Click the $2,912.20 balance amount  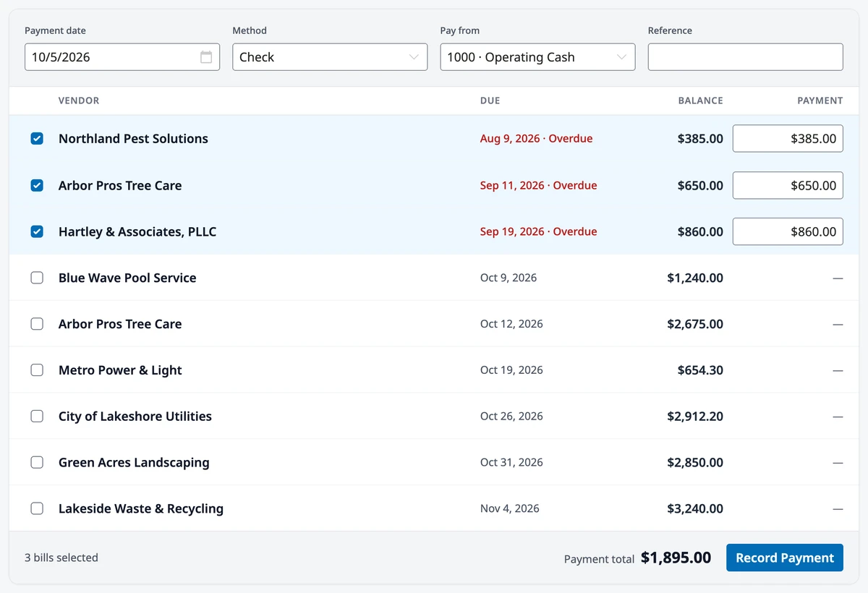pyautogui.click(x=695, y=417)
